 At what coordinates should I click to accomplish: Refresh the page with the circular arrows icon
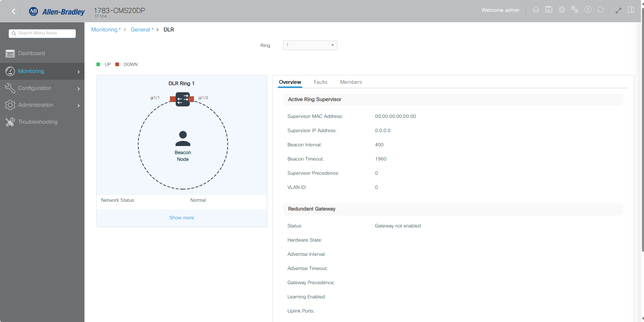[601, 10]
